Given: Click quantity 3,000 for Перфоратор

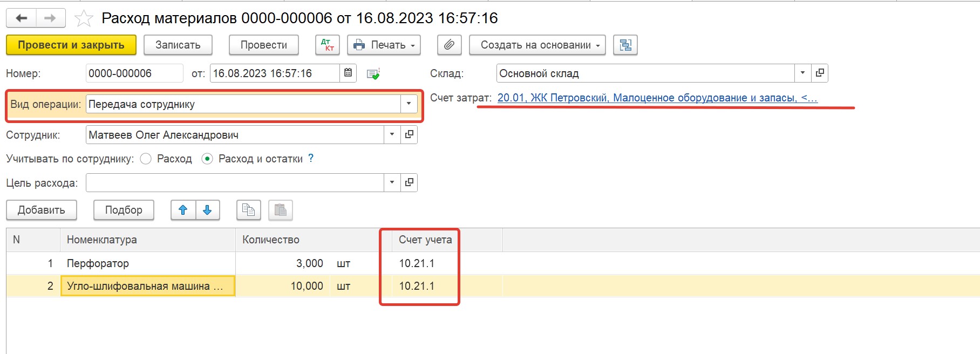Looking at the screenshot, I should (x=283, y=263).
